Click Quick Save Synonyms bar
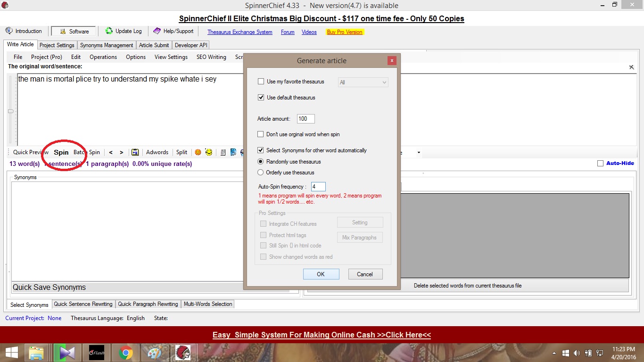This screenshot has width=644, height=362. point(151,287)
